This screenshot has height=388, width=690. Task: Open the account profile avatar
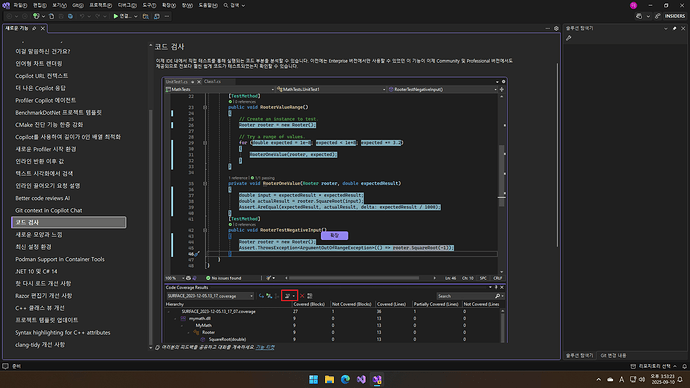click(x=633, y=5)
